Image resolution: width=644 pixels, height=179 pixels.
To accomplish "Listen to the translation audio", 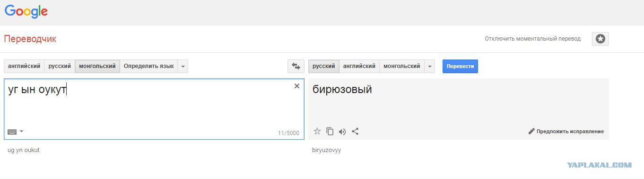I will [342, 131].
